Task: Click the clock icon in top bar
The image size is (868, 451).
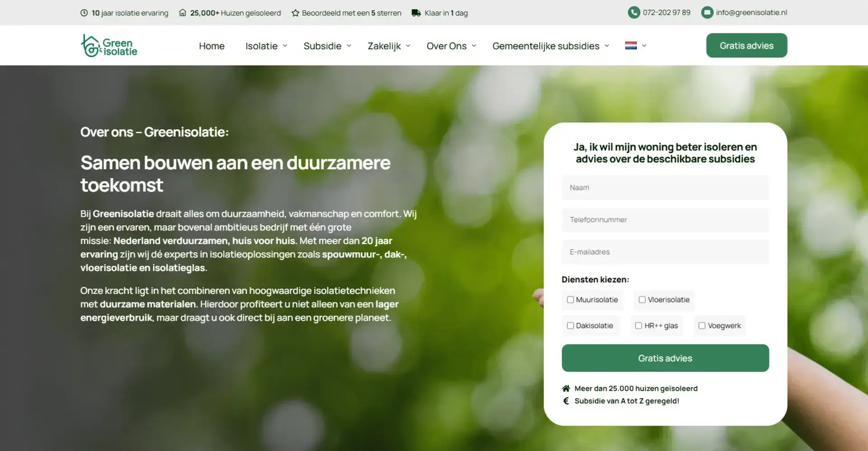Action: coord(84,13)
